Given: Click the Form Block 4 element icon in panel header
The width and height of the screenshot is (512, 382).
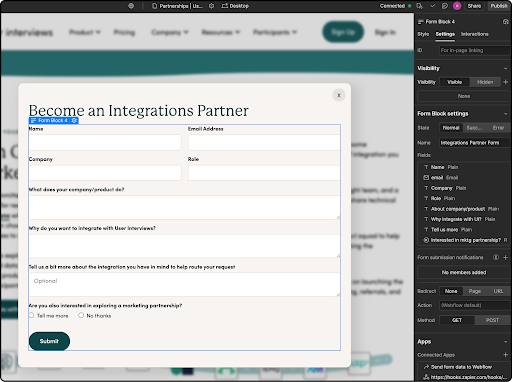Looking at the screenshot, I should (421, 22).
